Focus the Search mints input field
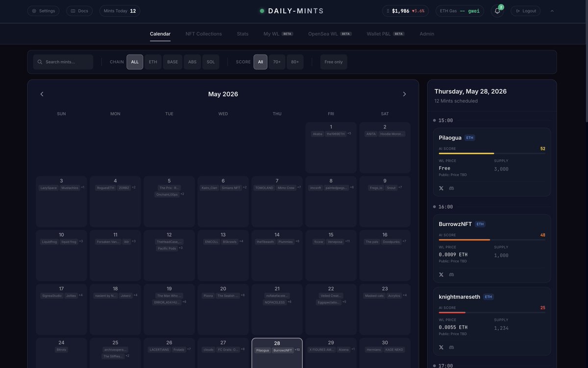Viewport: 588px width, 368px height. (63, 62)
